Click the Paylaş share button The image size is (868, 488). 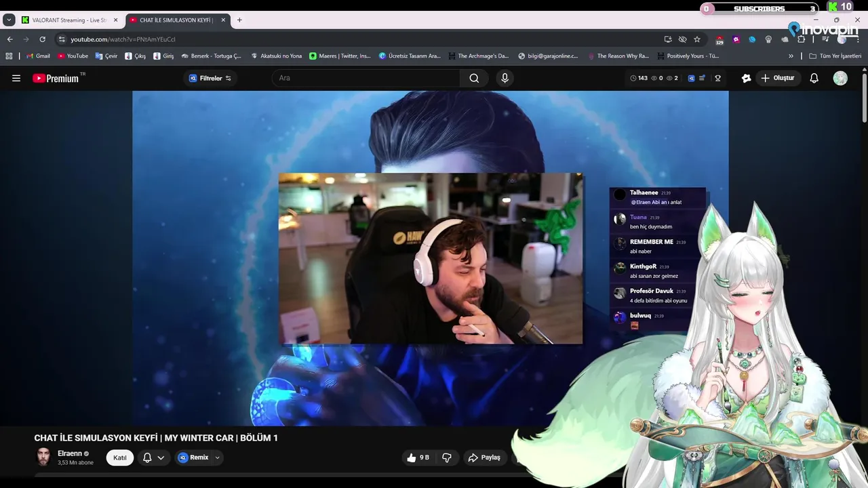point(484,457)
